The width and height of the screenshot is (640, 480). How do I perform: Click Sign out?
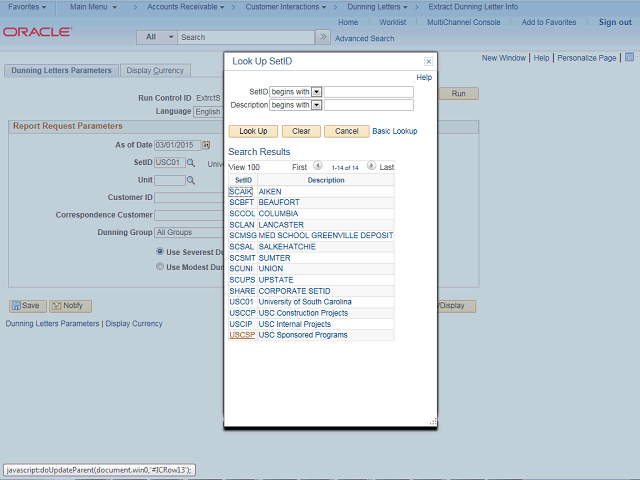[615, 22]
